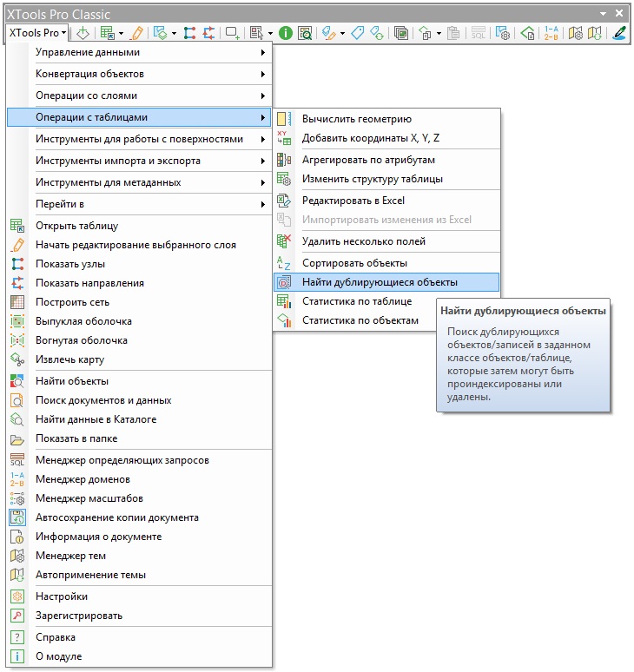Viewport: 634px width, 672px height.
Task: Click the 1-A 2-B domain manager toolbar icon
Action: 551,33
